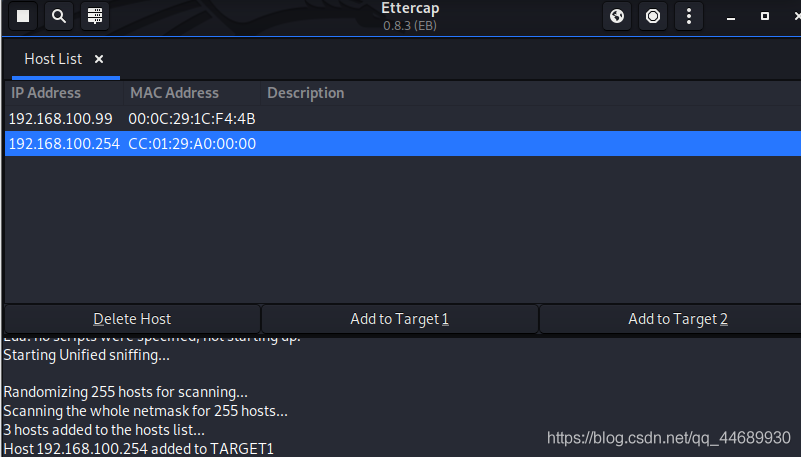This screenshot has width=801, height=457.
Task: Click the Description column header
Action: [x=305, y=93]
